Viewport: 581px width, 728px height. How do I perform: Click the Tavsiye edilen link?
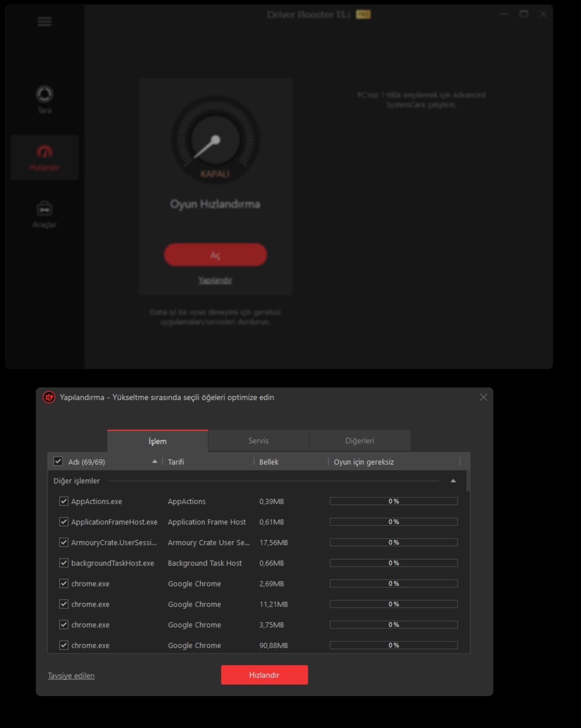(x=71, y=675)
